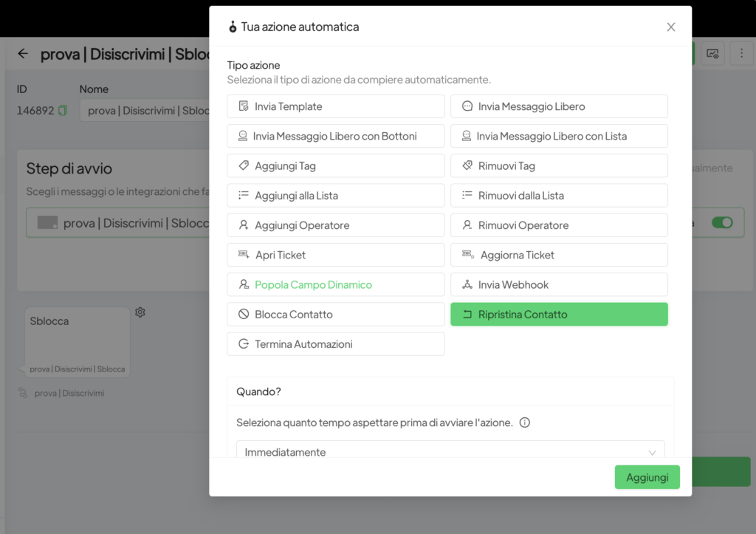
Task: Choose the Blocca Contatto action
Action: click(x=336, y=315)
